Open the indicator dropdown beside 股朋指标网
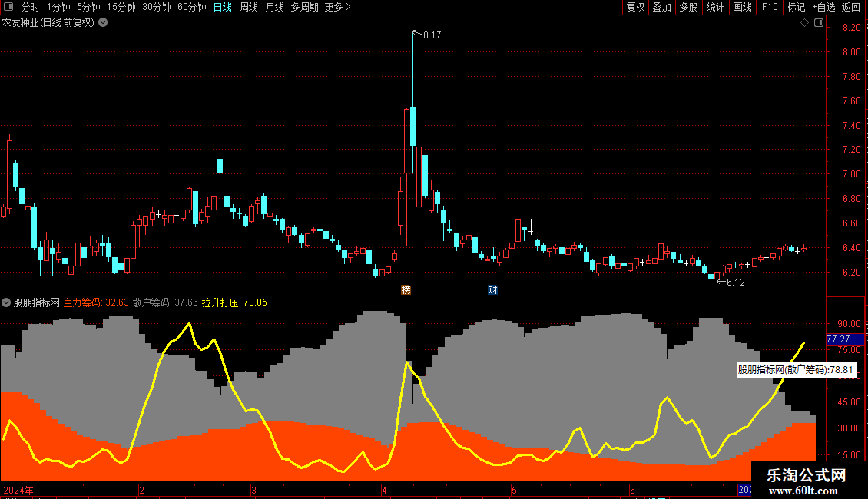 [x=6, y=302]
